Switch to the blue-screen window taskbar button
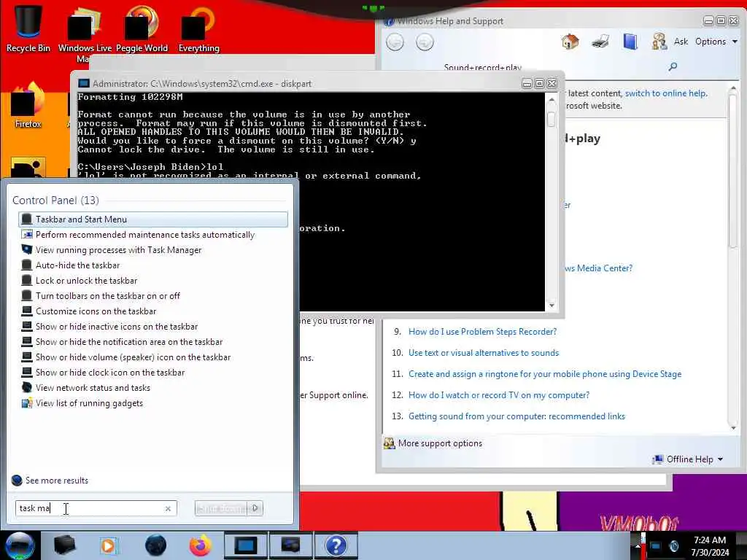747x560 pixels. coord(245,545)
